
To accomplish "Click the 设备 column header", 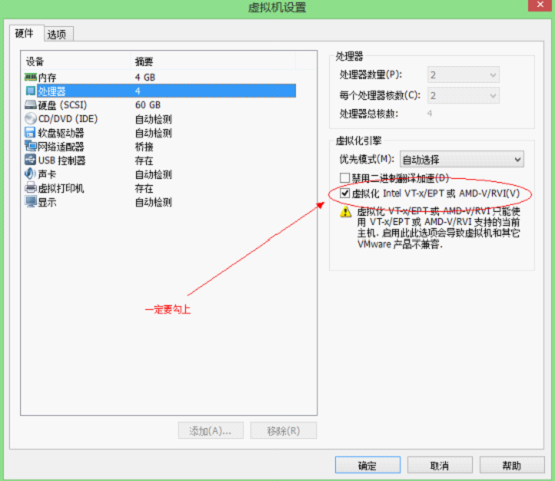I will point(35,61).
